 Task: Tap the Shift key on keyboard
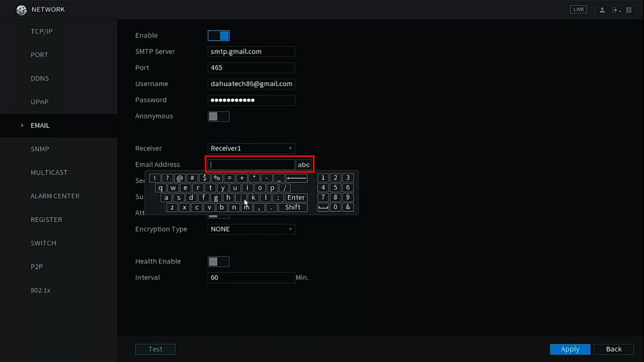pos(293,207)
